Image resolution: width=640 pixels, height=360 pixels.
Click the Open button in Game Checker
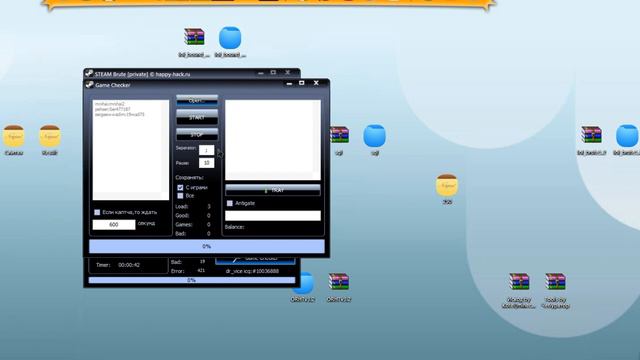[197, 100]
